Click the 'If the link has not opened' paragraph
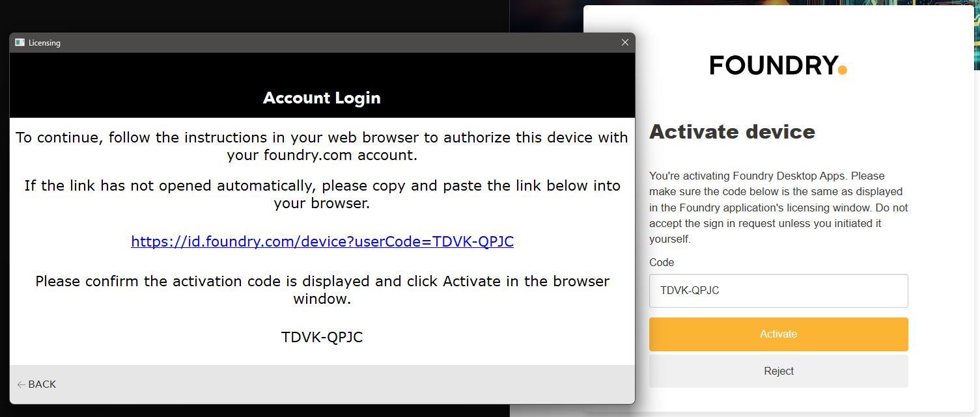Viewport: 980px width, 417px height. click(322, 195)
